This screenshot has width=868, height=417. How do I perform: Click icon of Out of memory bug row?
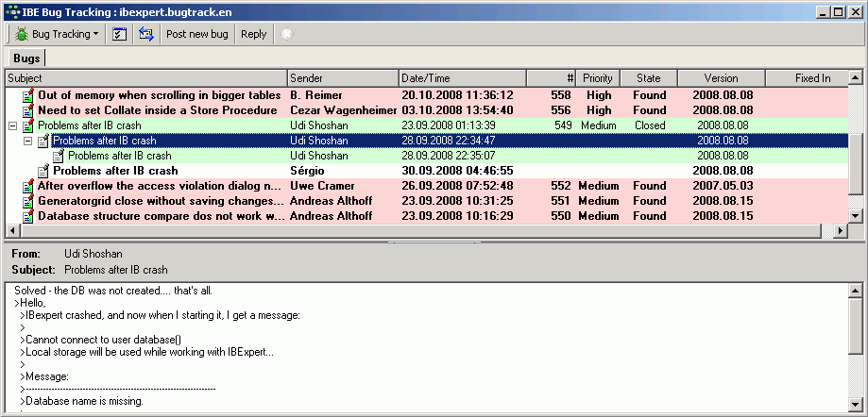(x=28, y=95)
